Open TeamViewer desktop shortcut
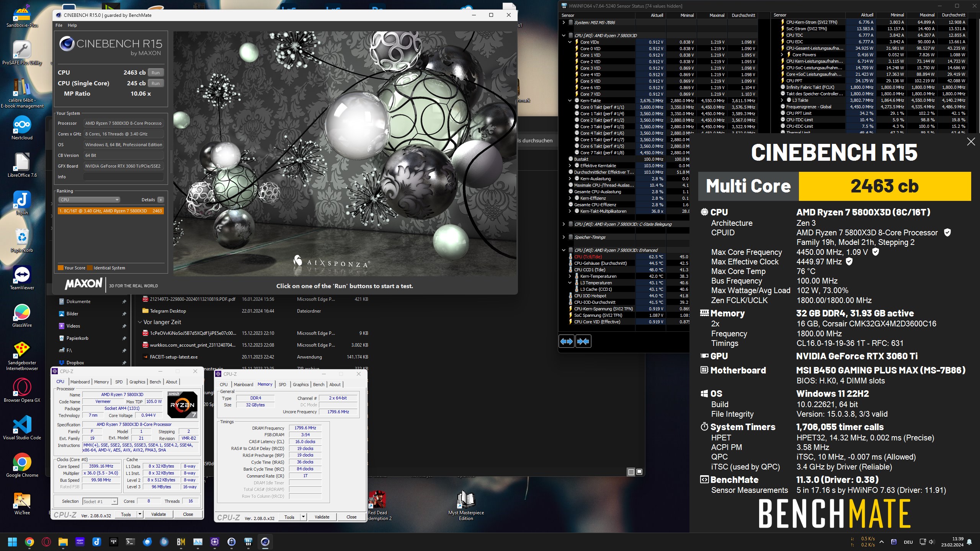The height and width of the screenshot is (551, 980). [x=22, y=278]
